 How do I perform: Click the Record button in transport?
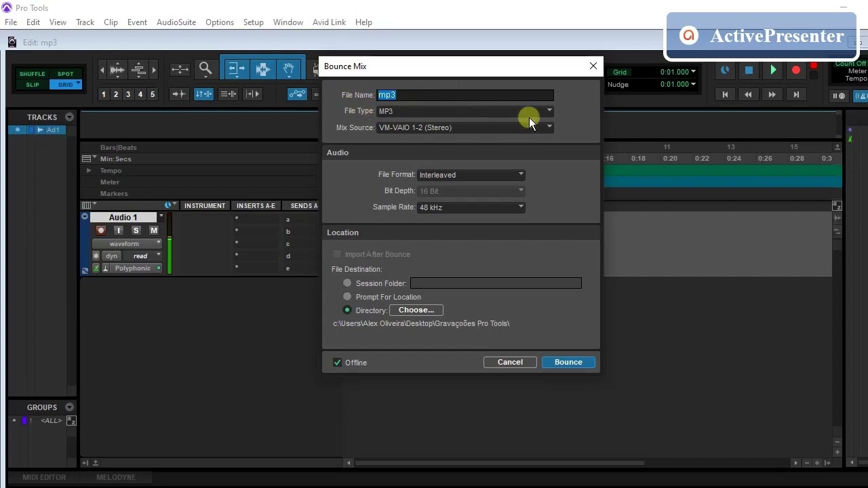tap(796, 70)
